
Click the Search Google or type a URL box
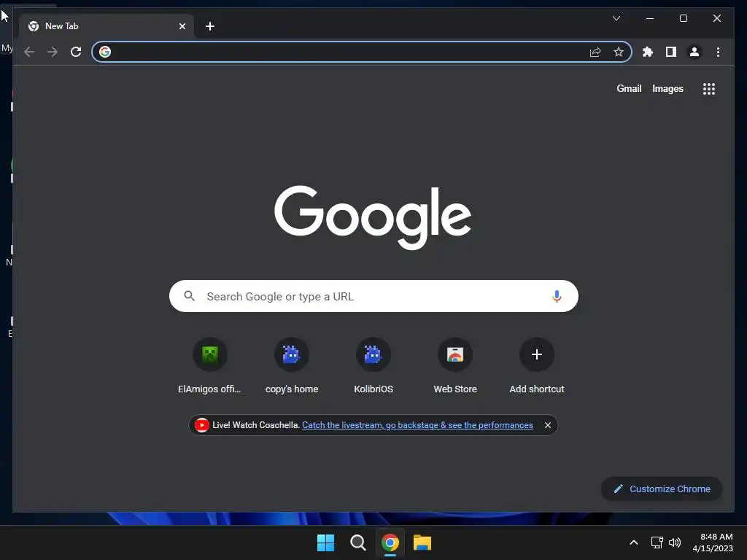pyautogui.click(x=373, y=296)
